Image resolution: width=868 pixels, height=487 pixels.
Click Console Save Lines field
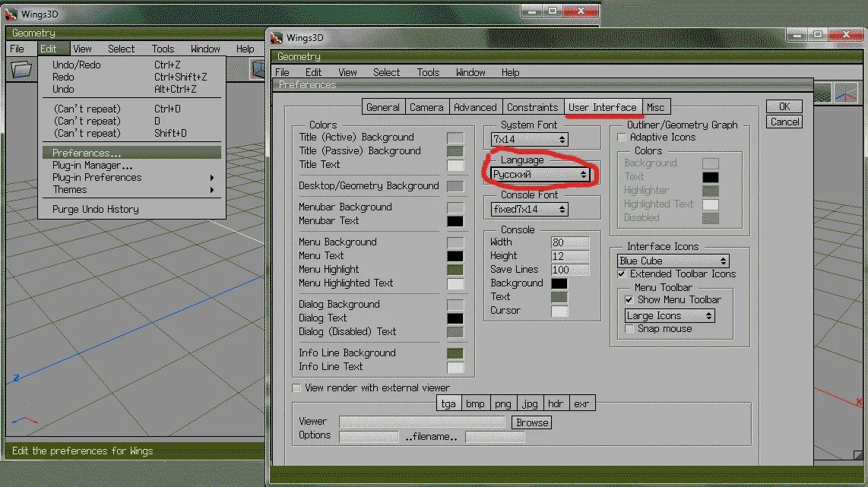(570, 270)
